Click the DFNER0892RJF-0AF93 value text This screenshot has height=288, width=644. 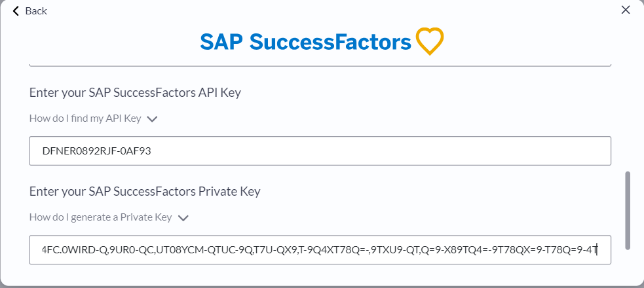(96, 151)
